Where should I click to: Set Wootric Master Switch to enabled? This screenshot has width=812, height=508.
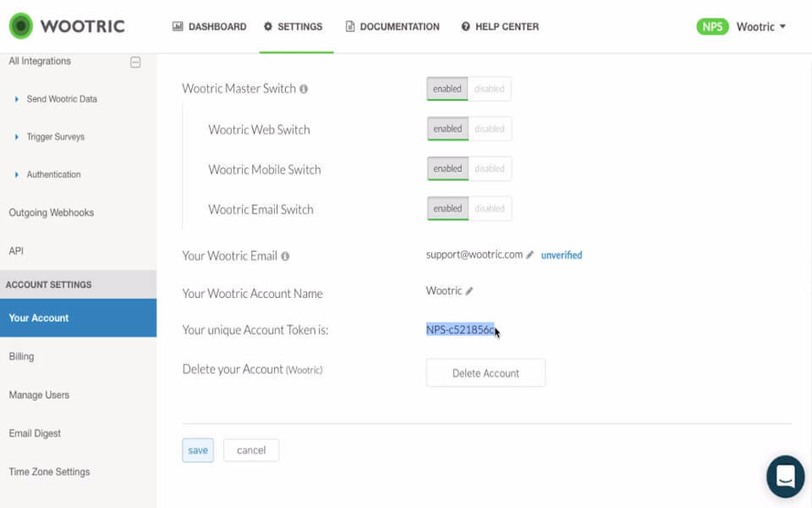447,89
